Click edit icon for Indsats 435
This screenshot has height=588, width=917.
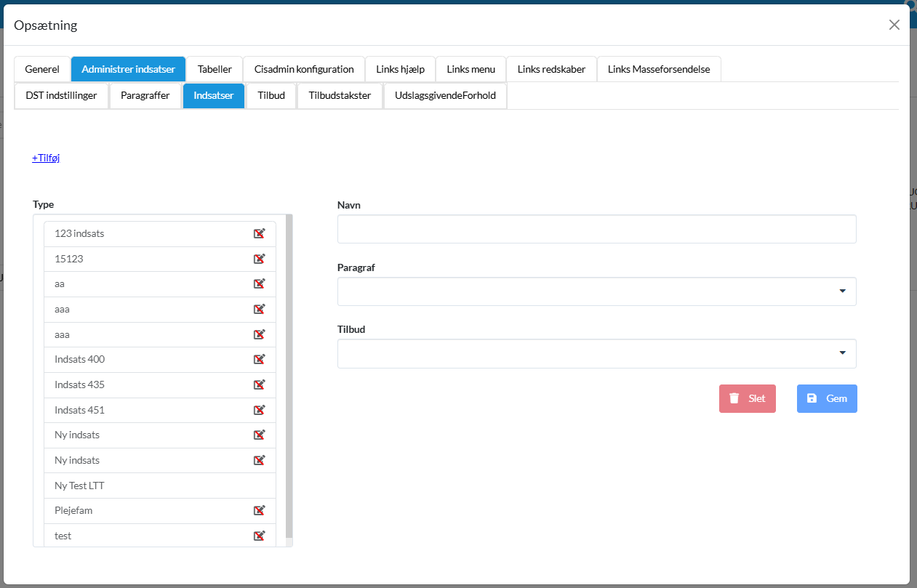259,384
